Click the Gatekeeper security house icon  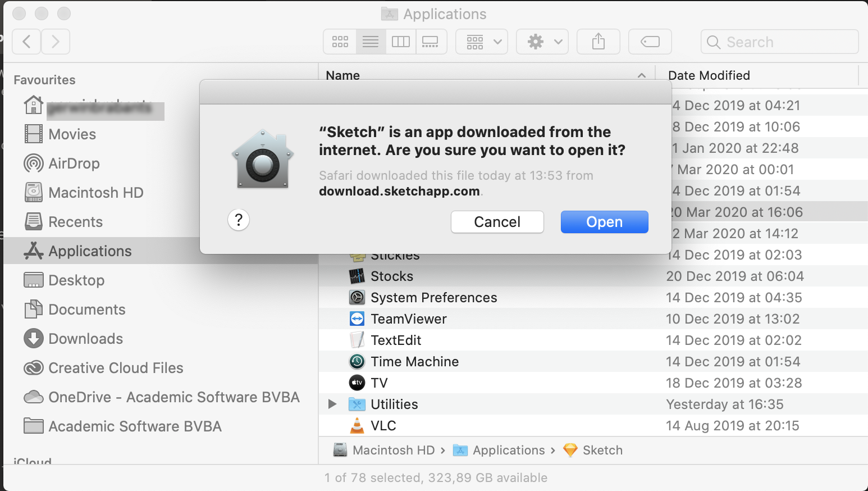point(262,159)
